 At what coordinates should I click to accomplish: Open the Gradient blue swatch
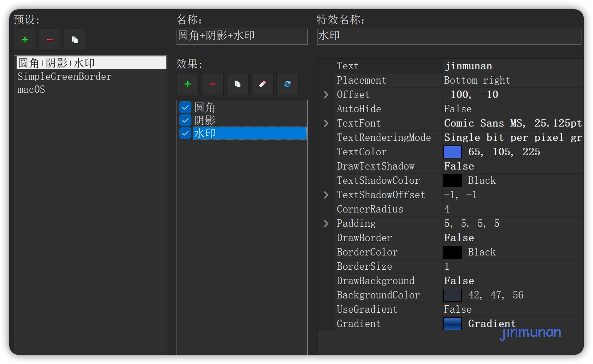pyautogui.click(x=452, y=324)
